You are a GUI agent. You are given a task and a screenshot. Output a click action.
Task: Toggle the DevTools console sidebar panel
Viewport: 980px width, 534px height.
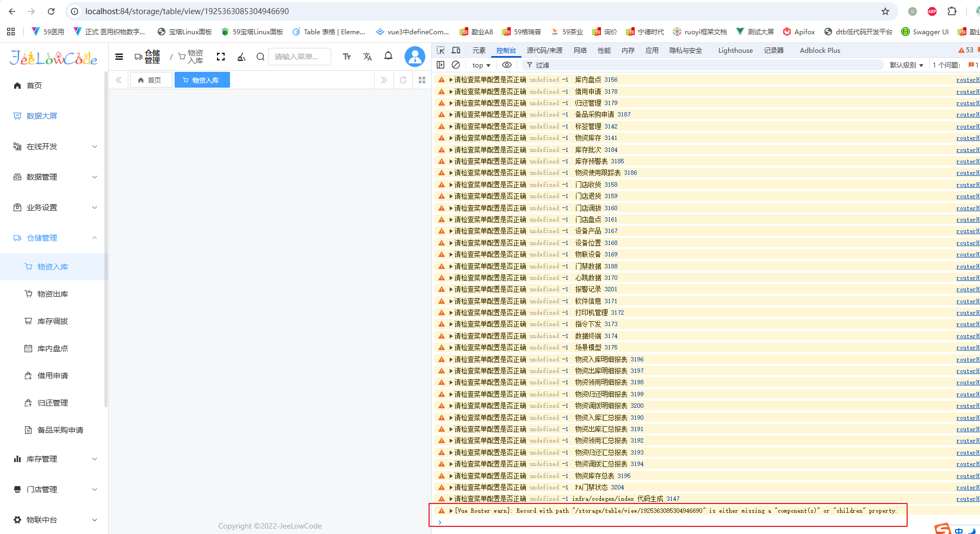coord(441,65)
